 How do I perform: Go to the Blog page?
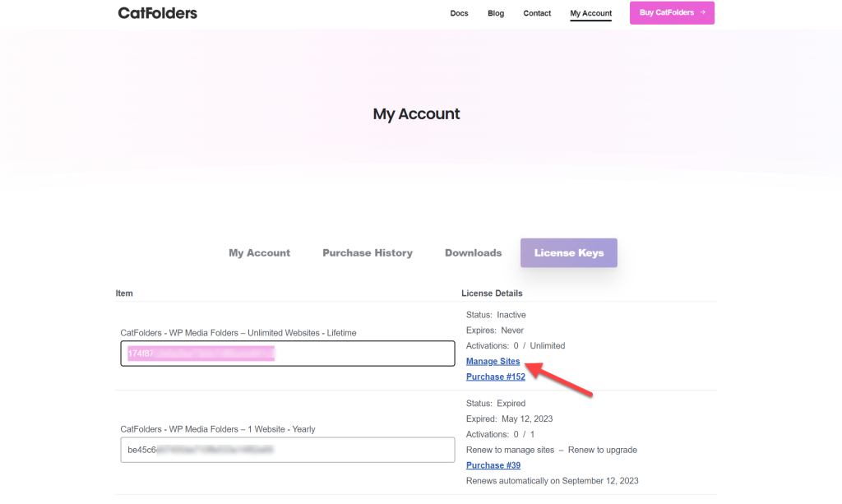(x=496, y=13)
